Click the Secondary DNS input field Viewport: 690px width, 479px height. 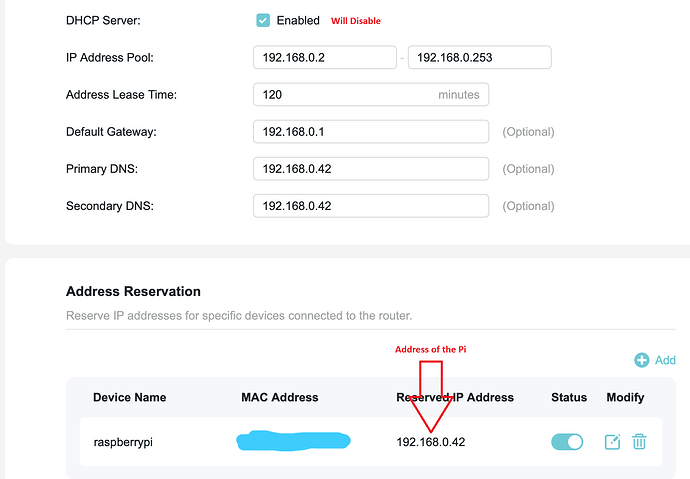[370, 206]
